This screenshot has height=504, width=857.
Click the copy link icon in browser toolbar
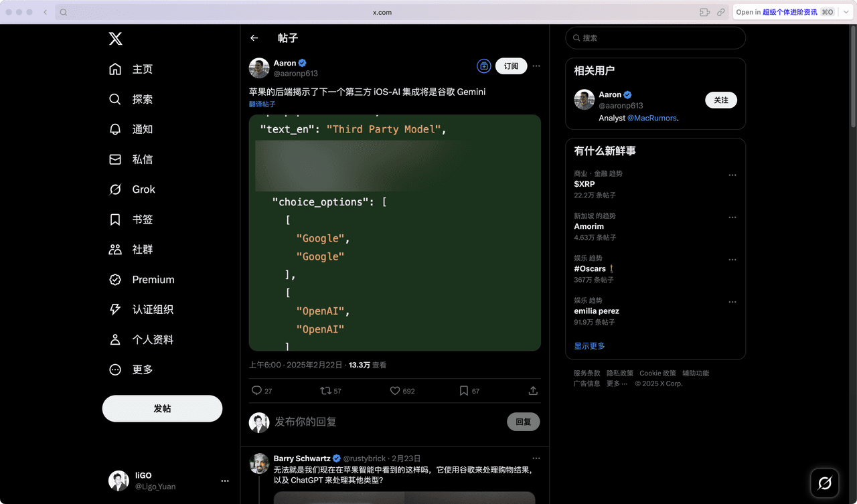click(x=721, y=12)
